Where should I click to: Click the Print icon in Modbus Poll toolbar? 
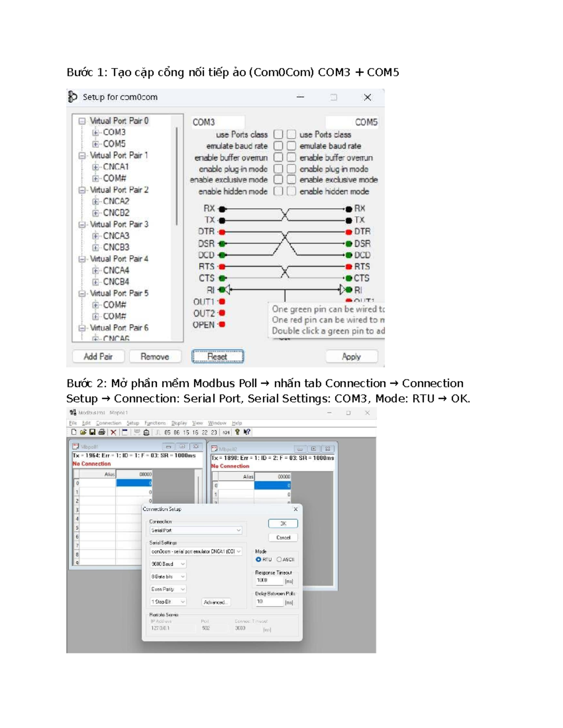101,432
